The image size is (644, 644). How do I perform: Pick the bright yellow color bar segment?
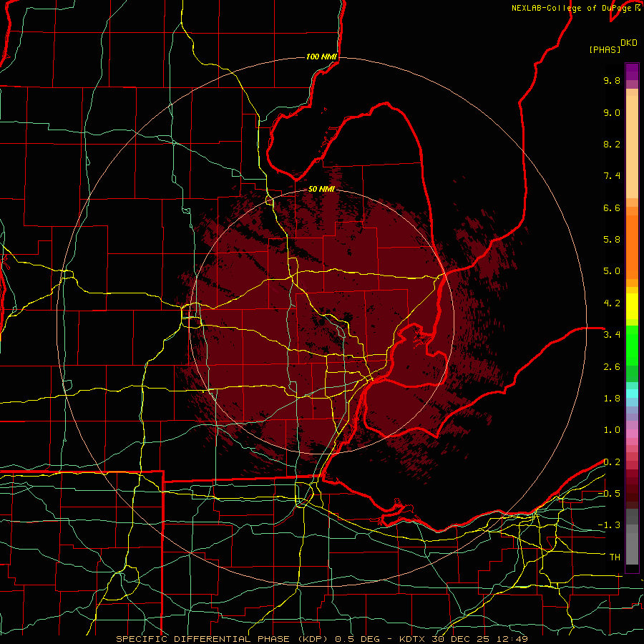click(632, 306)
